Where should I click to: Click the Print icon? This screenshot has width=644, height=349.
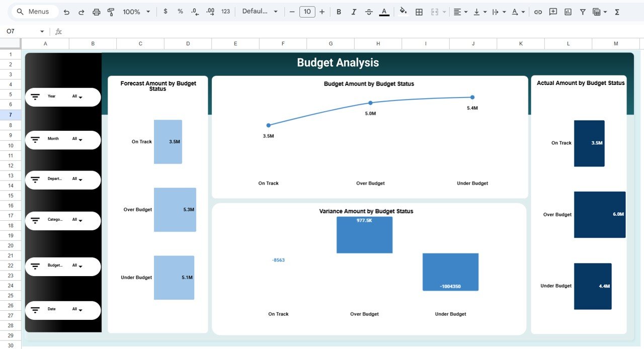(97, 12)
